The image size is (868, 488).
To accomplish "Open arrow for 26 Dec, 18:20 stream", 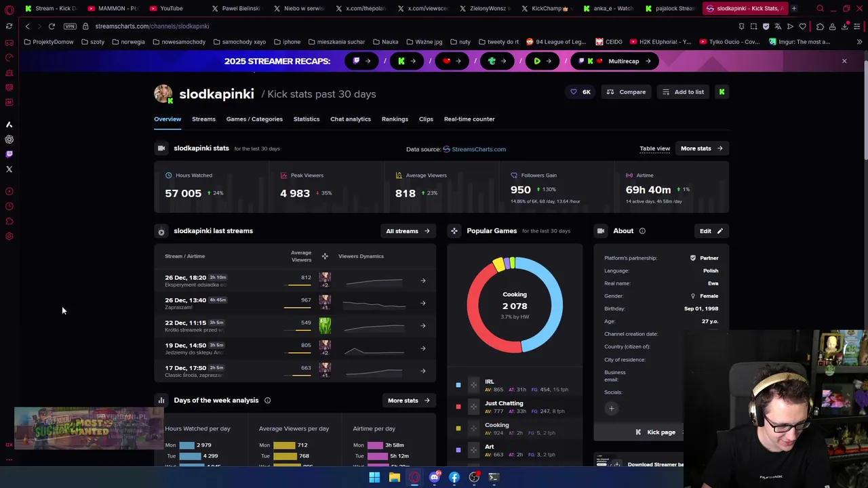I will 422,281.
